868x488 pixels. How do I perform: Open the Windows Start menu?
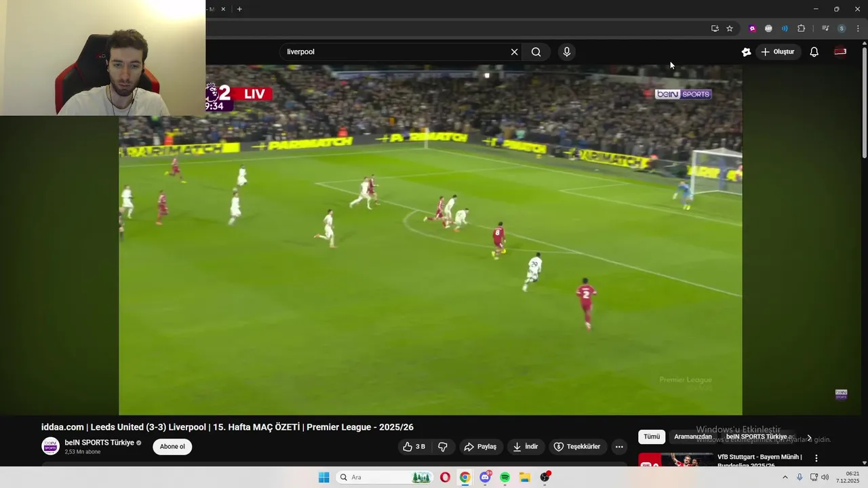tap(324, 477)
